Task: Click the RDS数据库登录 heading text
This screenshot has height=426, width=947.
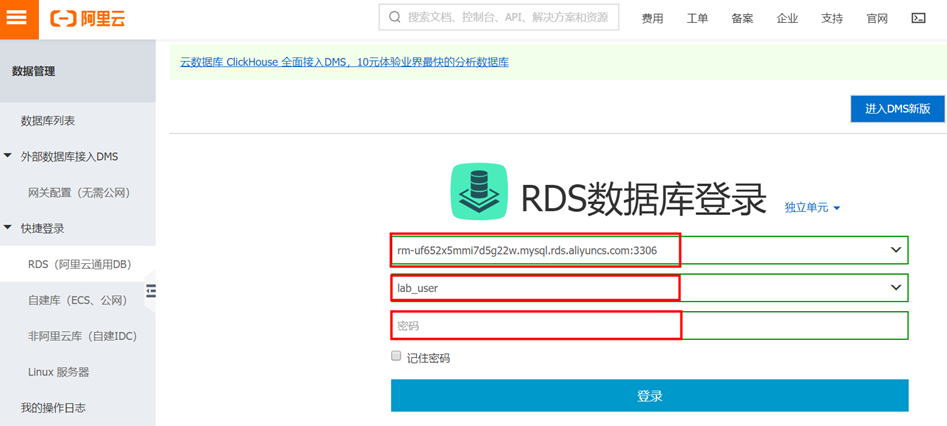Action: 644,198
